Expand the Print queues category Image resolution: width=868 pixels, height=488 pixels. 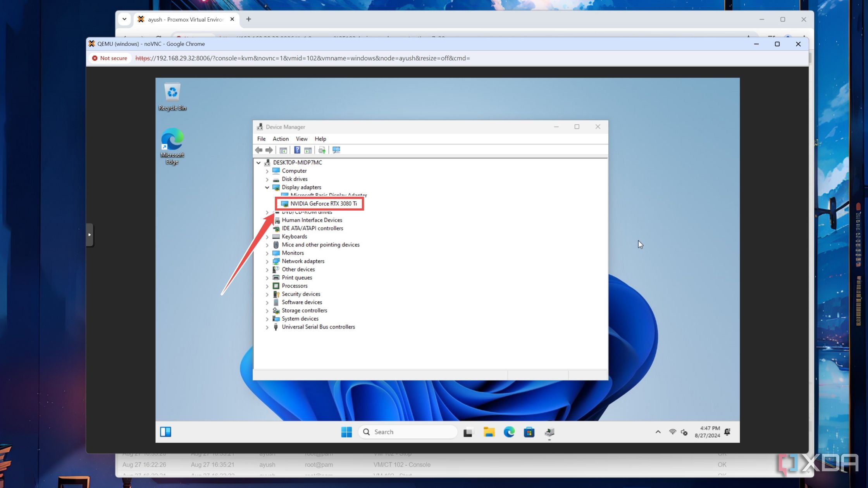267,278
